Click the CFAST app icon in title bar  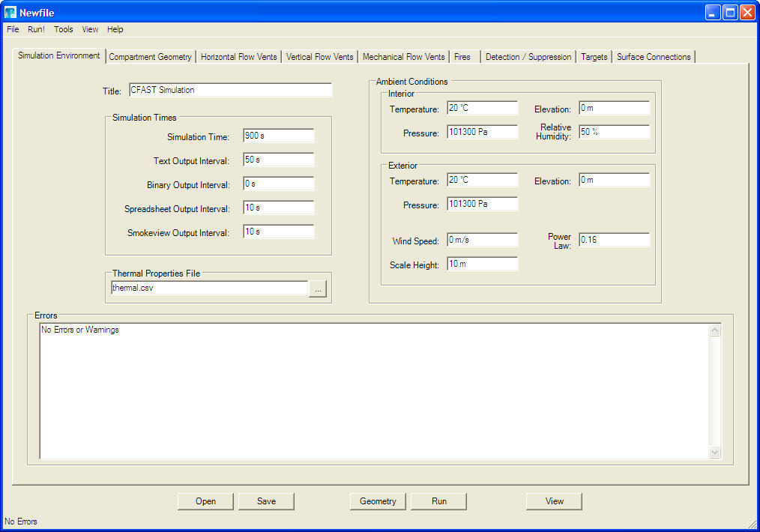point(10,12)
